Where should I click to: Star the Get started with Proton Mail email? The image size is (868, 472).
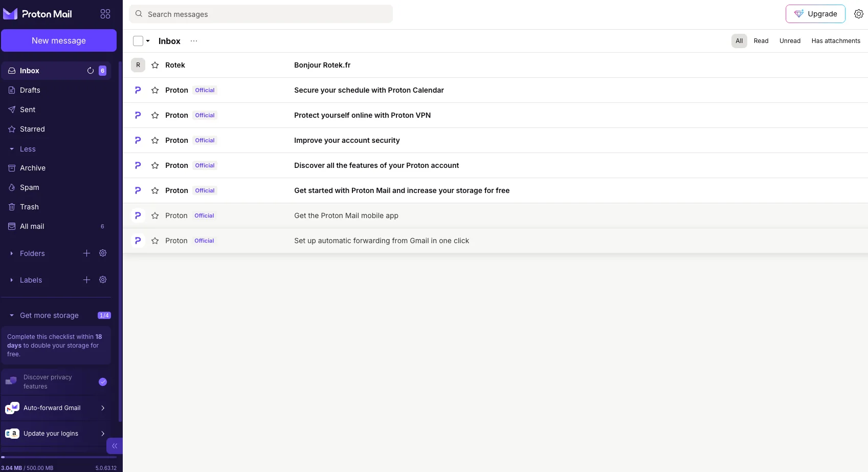pos(155,190)
